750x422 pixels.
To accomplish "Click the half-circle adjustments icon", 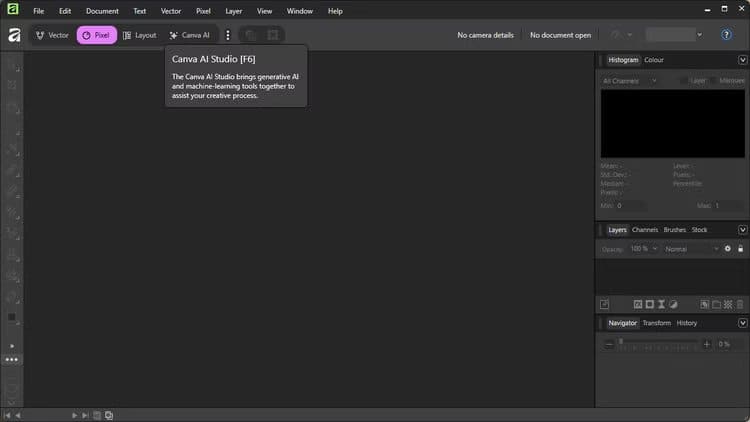I will (x=673, y=304).
